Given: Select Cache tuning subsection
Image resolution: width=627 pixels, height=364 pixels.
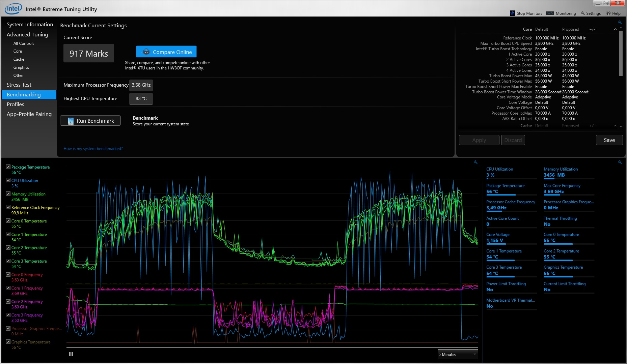Looking at the screenshot, I should pyautogui.click(x=19, y=59).
